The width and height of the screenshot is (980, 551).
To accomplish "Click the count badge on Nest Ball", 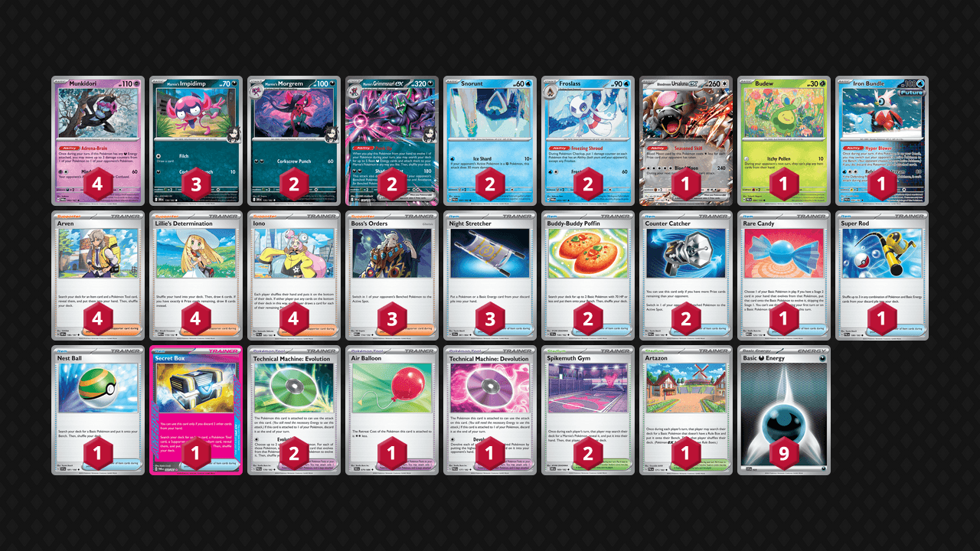I will 98,454.
